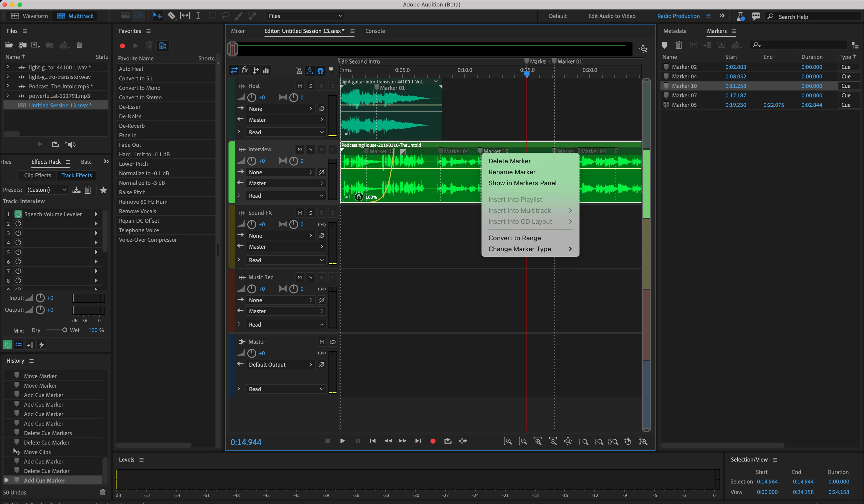Open Interview track Read automation dropdown
864x504 pixels.
(285, 196)
